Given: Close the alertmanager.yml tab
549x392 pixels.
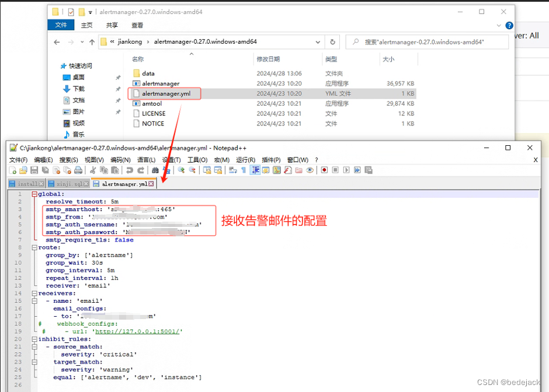Looking at the screenshot, I should (x=151, y=184).
